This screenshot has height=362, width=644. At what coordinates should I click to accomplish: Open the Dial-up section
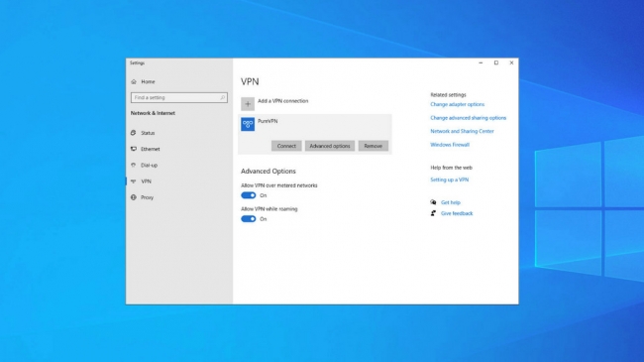pyautogui.click(x=149, y=165)
